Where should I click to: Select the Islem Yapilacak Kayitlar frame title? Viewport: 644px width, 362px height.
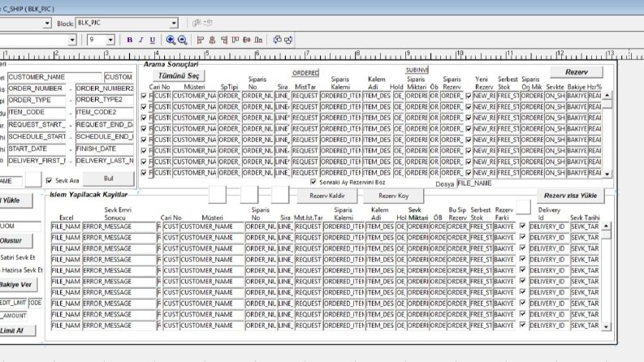[89, 195]
